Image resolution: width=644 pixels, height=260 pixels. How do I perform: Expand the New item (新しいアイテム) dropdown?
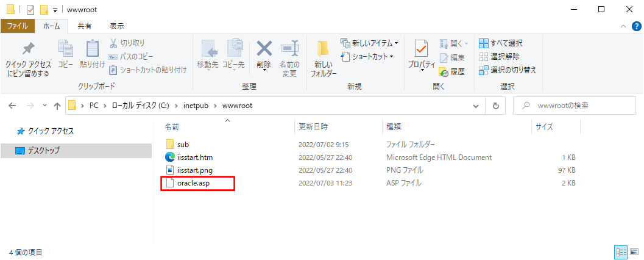pyautogui.click(x=370, y=43)
